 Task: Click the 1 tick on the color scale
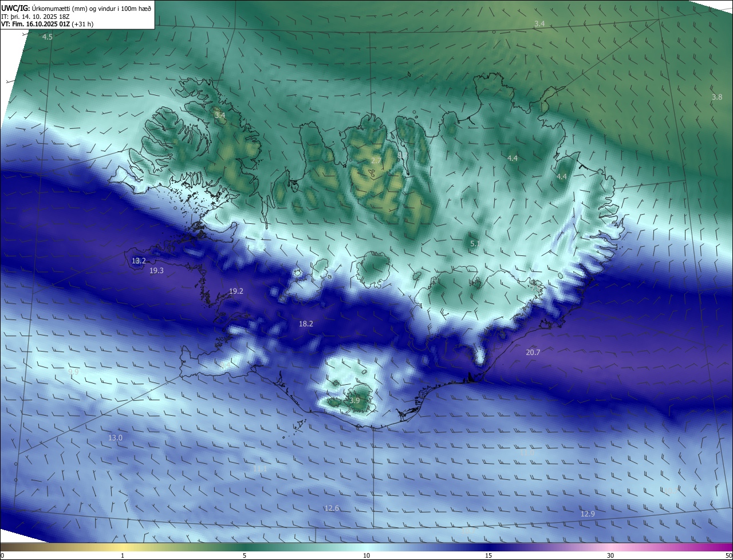coord(123,555)
